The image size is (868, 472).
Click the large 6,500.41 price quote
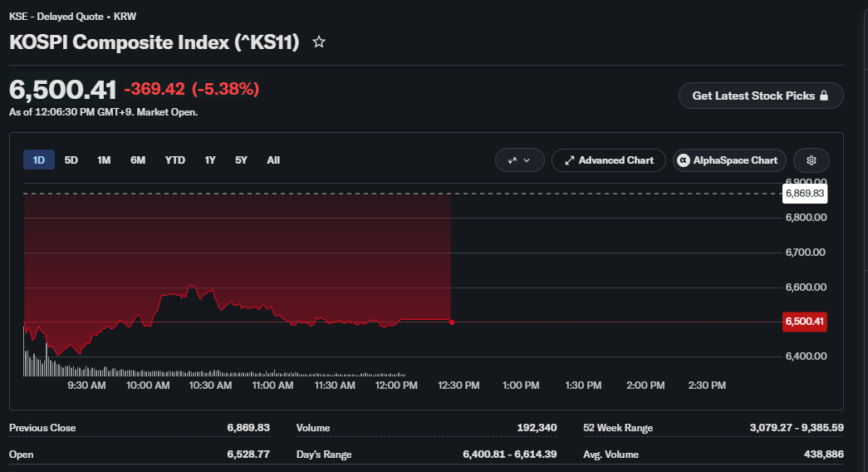pos(62,89)
